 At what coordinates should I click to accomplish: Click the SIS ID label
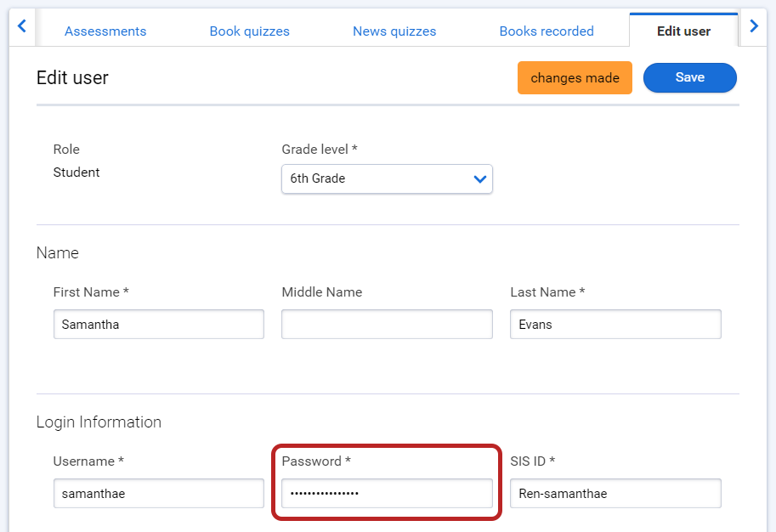point(533,461)
